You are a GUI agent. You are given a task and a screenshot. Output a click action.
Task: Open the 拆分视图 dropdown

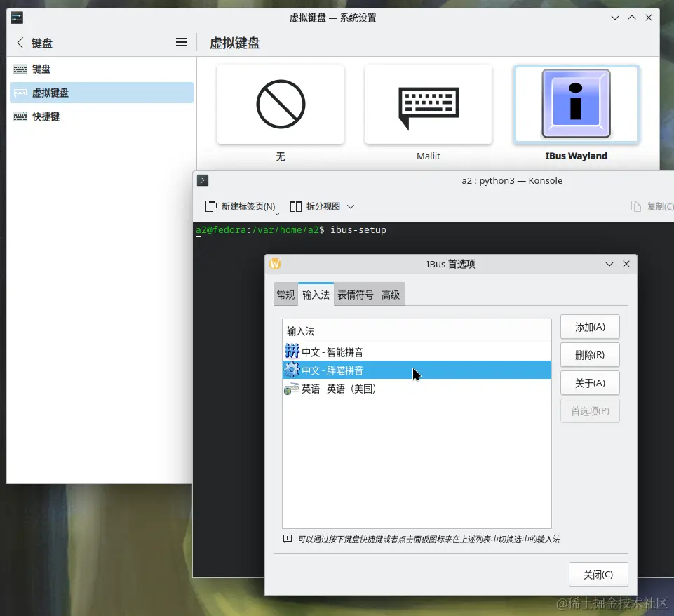pos(349,206)
